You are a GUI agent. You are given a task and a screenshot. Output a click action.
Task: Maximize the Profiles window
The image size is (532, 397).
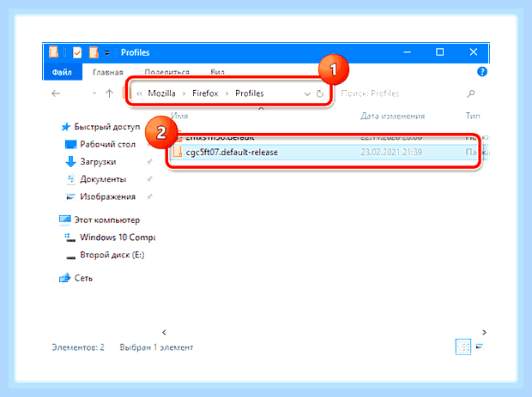click(x=439, y=52)
